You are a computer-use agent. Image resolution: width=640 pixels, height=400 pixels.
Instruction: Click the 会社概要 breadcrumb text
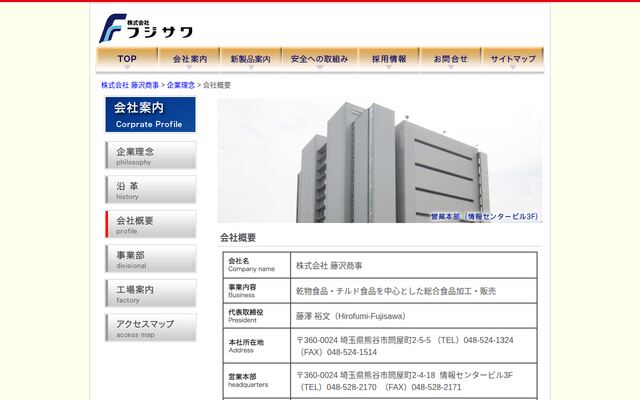pos(217,85)
